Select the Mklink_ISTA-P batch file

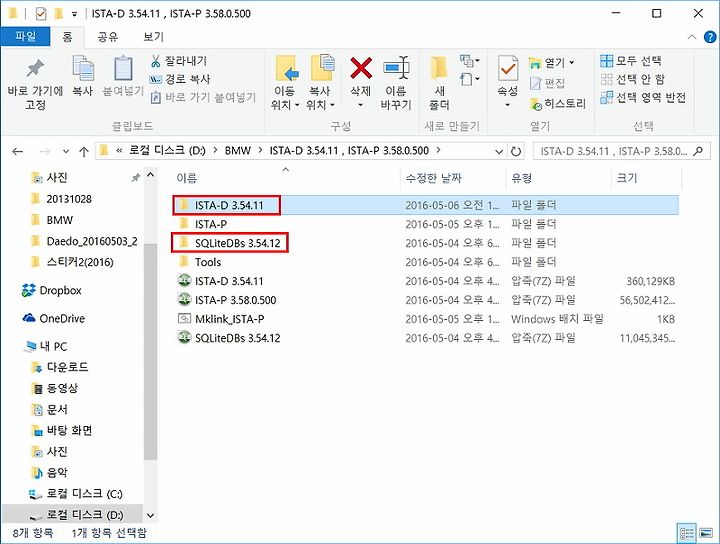click(x=425, y=319)
